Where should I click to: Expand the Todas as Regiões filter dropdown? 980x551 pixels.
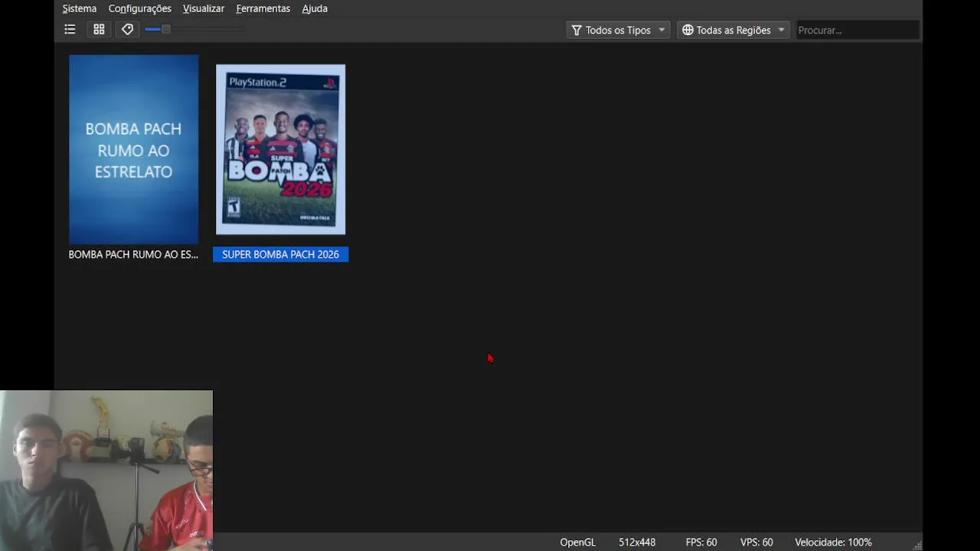pyautogui.click(x=733, y=30)
